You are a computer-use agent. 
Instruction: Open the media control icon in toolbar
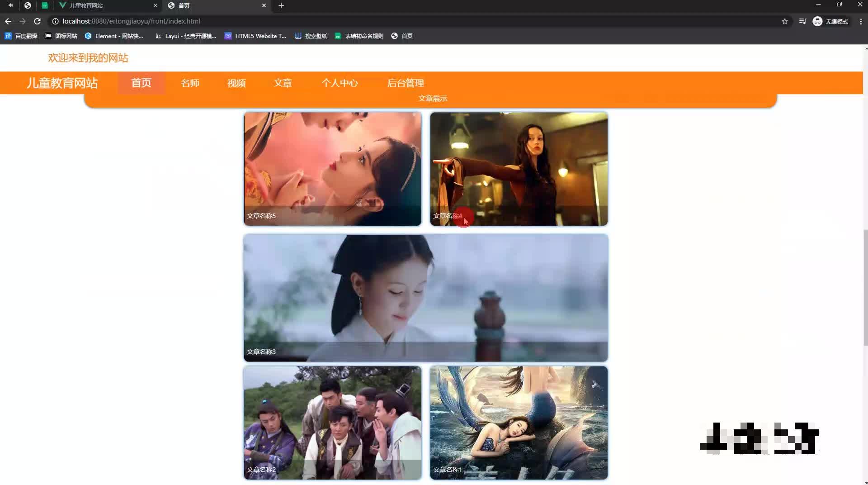(802, 21)
